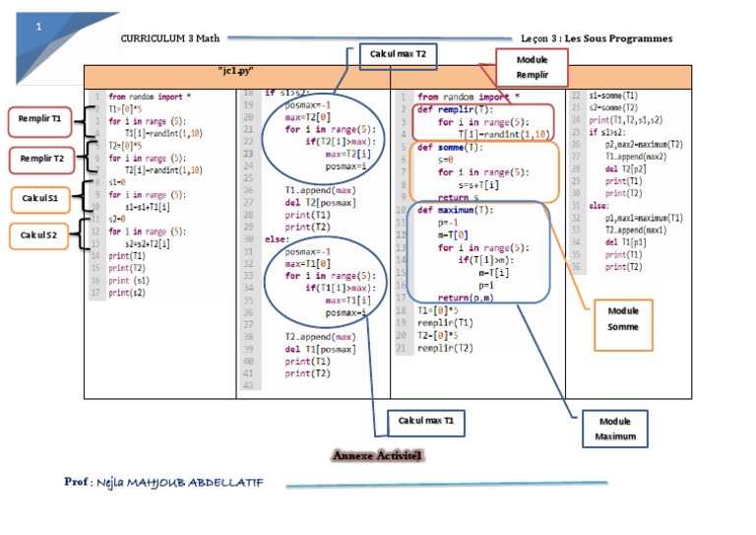Click the Leçon 3 : Les Sous Programmes title
756x535 pixels.
click(x=609, y=38)
